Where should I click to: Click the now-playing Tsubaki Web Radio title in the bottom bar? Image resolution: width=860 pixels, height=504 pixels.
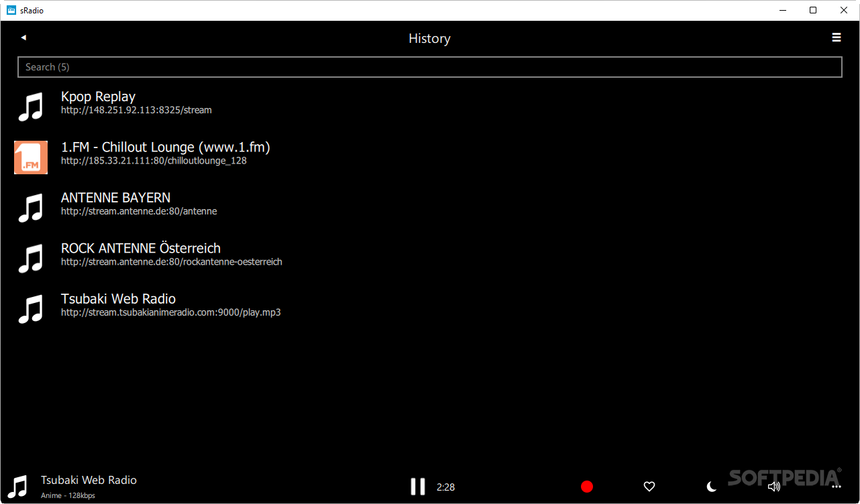[89, 480]
